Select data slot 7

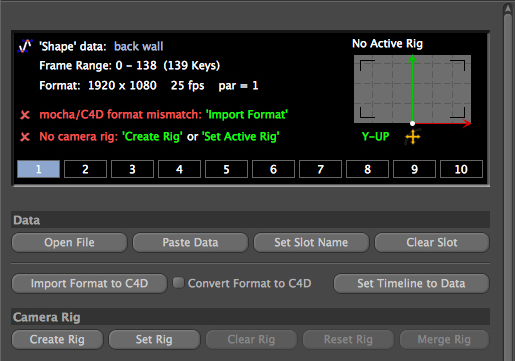[320, 169]
